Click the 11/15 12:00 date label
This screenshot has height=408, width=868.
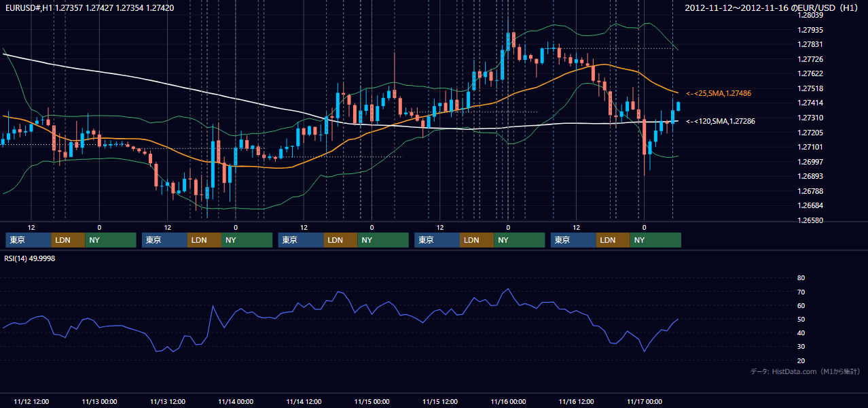click(440, 401)
